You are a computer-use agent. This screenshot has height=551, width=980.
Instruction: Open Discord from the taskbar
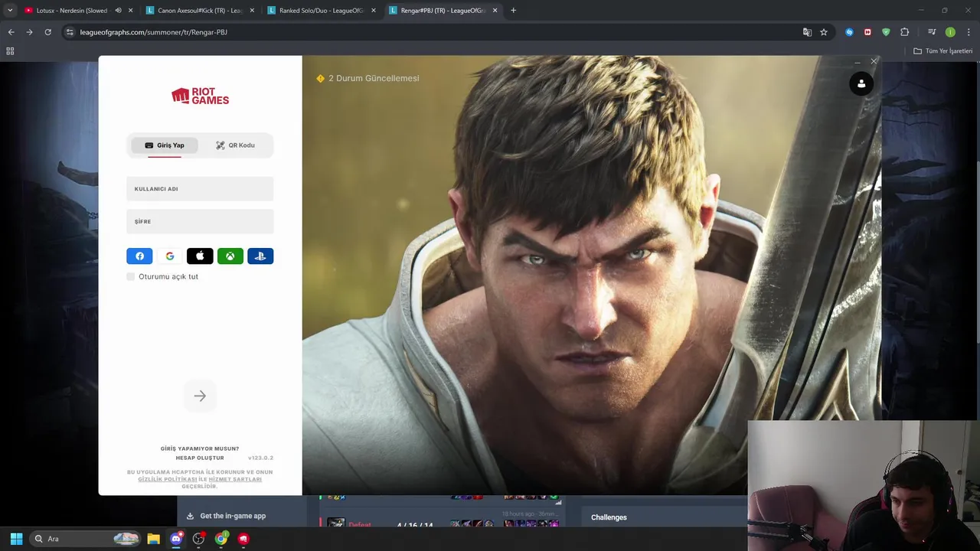[176, 539]
